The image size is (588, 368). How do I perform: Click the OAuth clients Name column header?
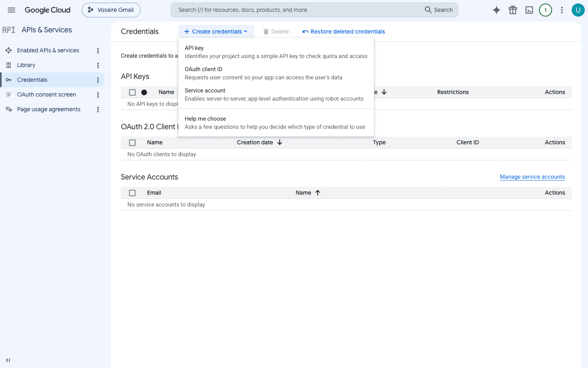155,142
